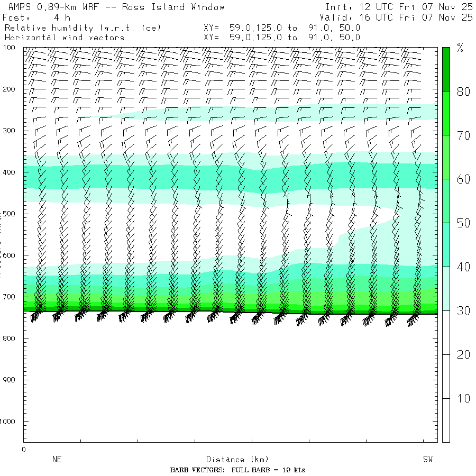
Task: Click the 70 colorbar tick label
Action: [463, 136]
